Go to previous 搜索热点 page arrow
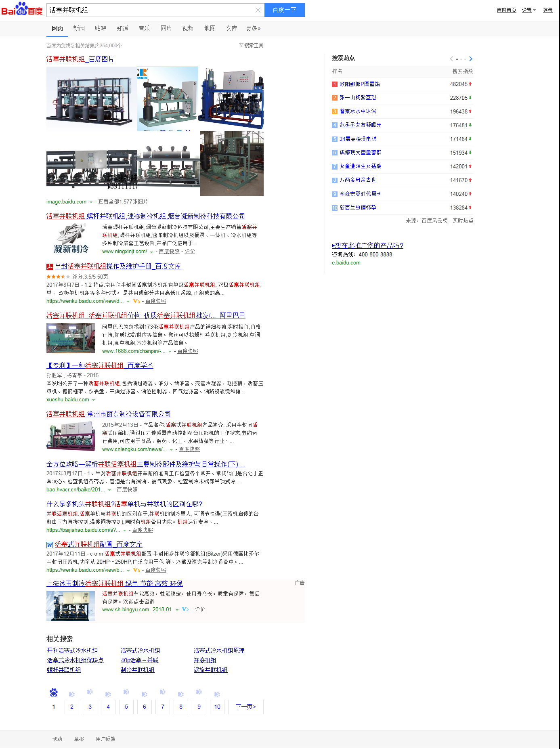The width and height of the screenshot is (560, 749). (x=451, y=59)
